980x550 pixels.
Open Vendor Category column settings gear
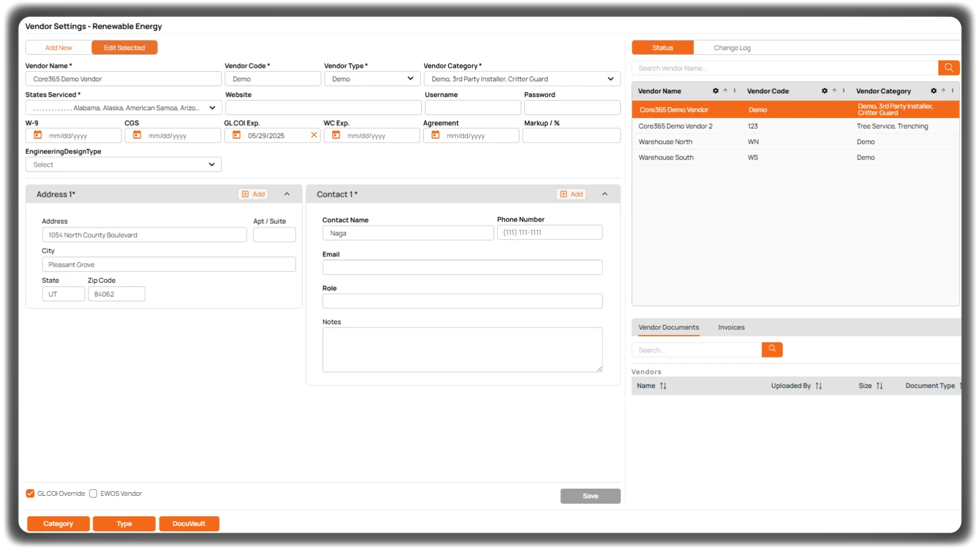click(934, 91)
